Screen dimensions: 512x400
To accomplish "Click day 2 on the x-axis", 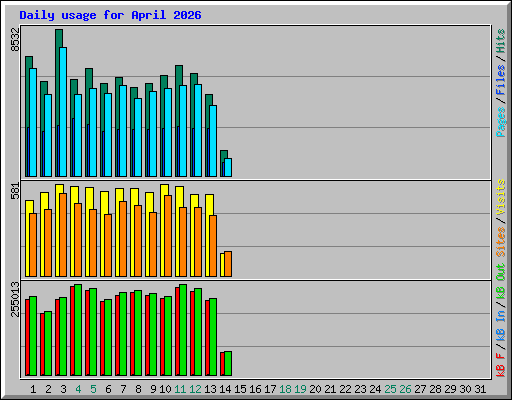I will click(x=48, y=389).
